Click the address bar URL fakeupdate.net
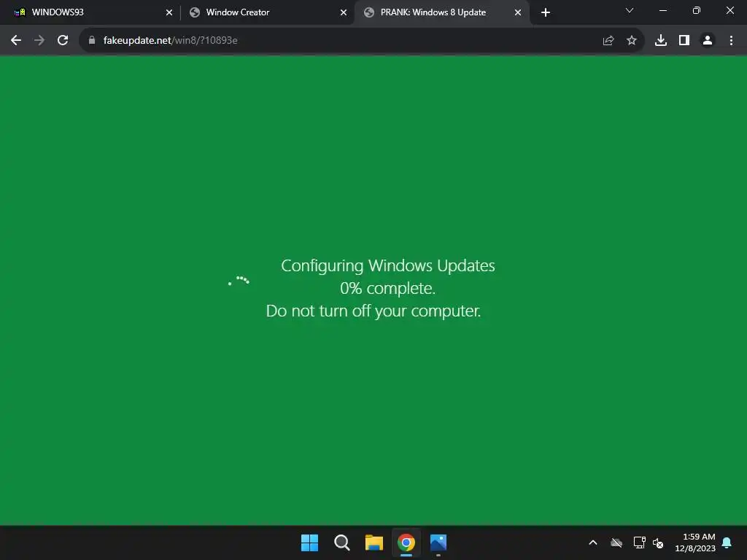The image size is (747, 560). (170, 41)
